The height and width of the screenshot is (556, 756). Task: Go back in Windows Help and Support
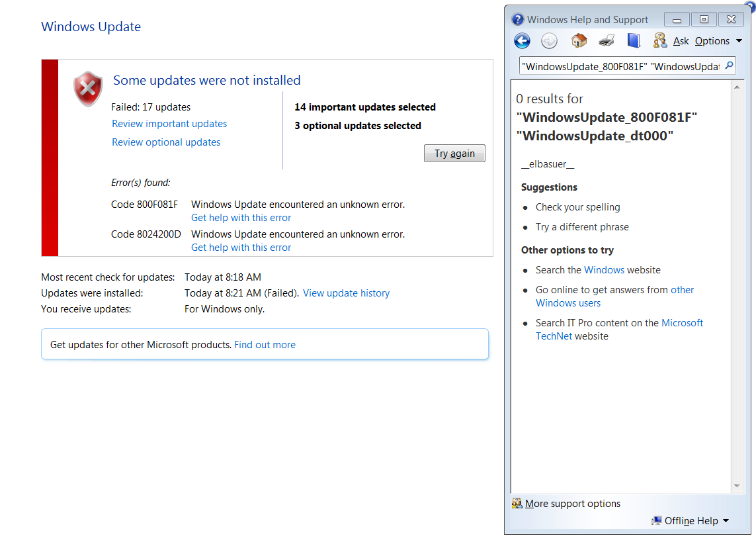[522, 41]
